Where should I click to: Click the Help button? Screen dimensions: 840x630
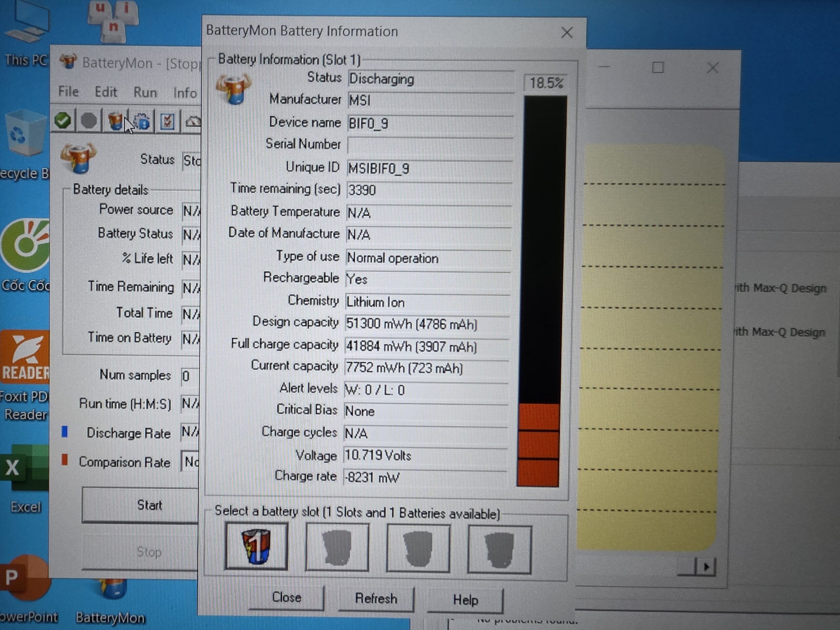tap(465, 600)
